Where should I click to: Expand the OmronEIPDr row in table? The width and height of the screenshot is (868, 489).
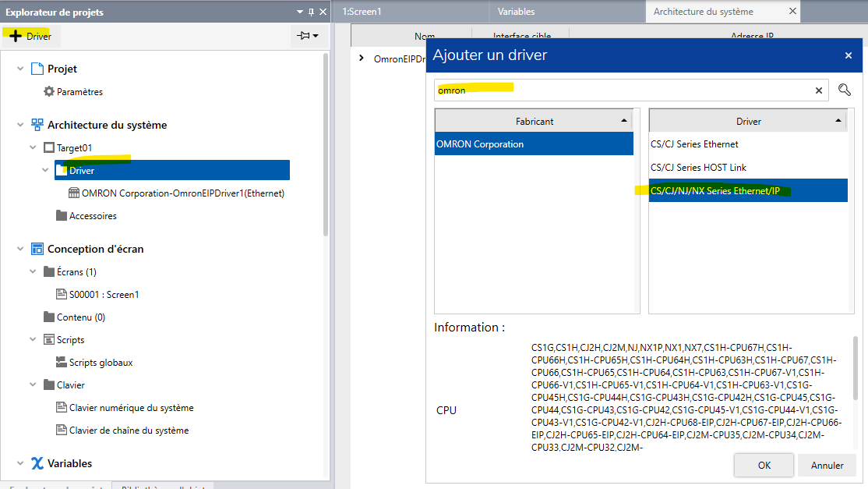362,58
